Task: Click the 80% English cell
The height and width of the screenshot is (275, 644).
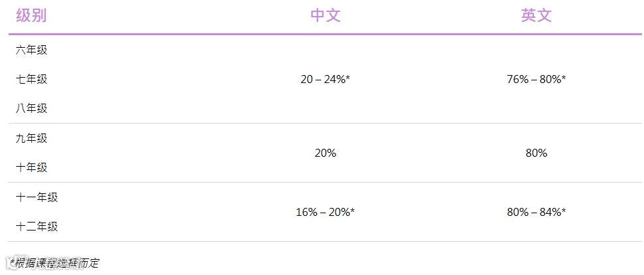Action: pos(536,153)
